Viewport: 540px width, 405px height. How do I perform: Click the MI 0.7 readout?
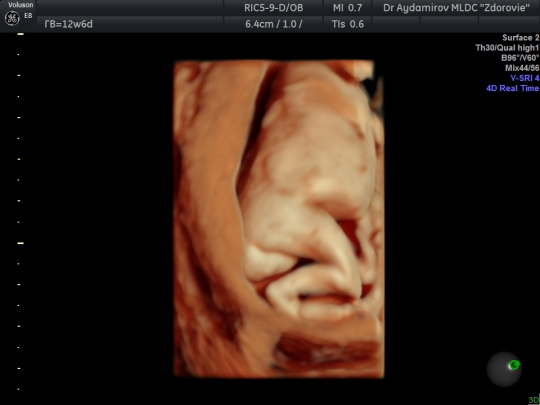(x=347, y=8)
